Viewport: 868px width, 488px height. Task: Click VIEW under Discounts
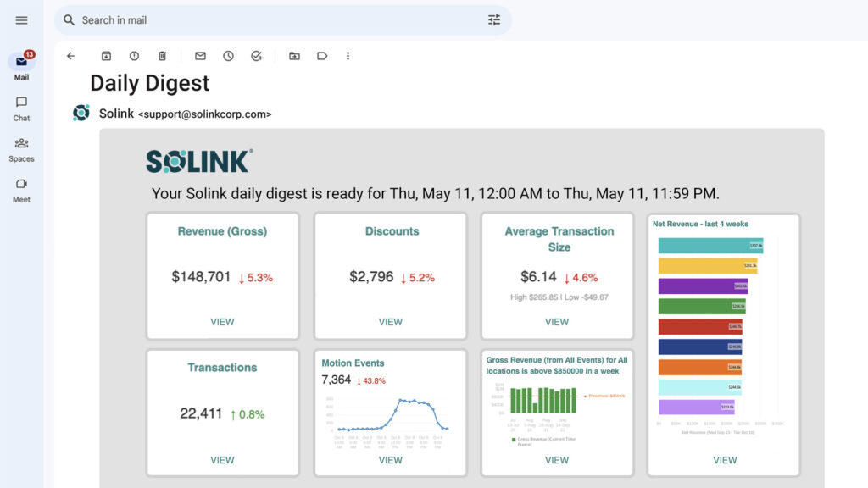(x=390, y=322)
